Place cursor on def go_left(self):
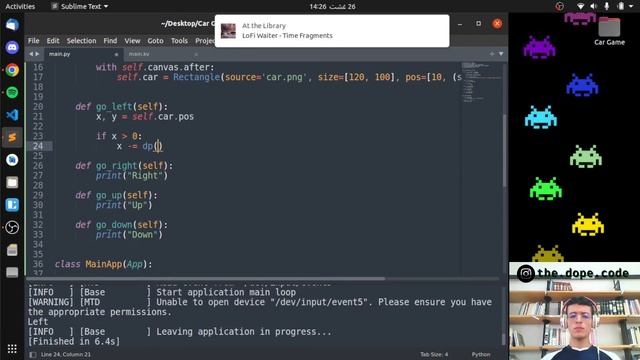 pyautogui.click(x=121, y=107)
